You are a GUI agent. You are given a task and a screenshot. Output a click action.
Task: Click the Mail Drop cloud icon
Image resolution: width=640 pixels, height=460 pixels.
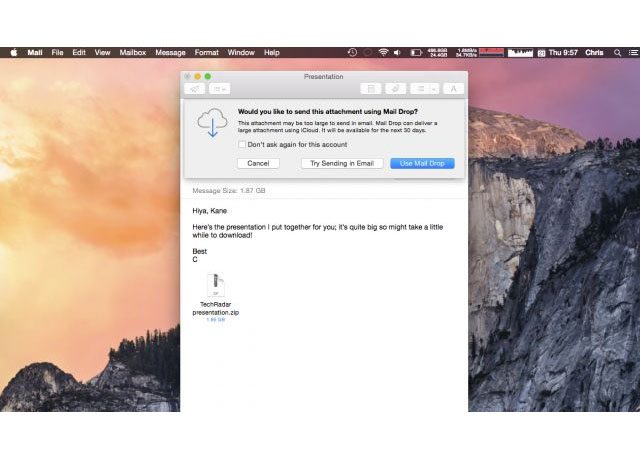pos(213,122)
